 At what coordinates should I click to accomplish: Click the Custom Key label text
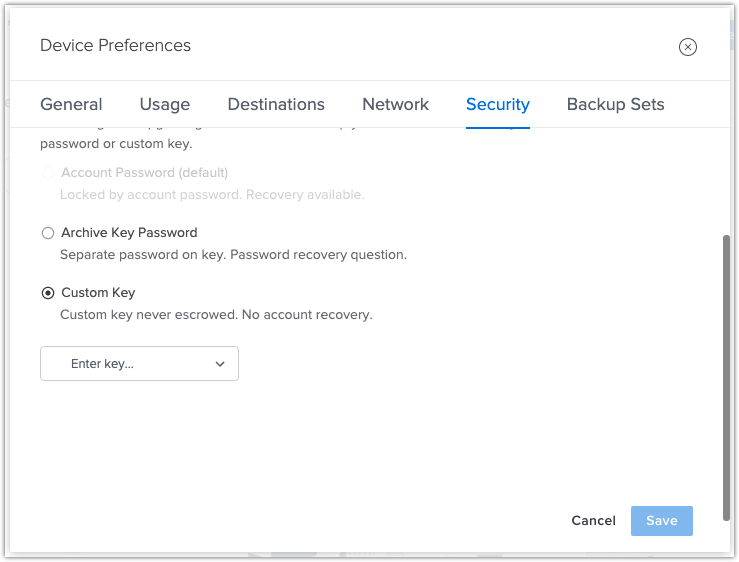click(x=98, y=292)
